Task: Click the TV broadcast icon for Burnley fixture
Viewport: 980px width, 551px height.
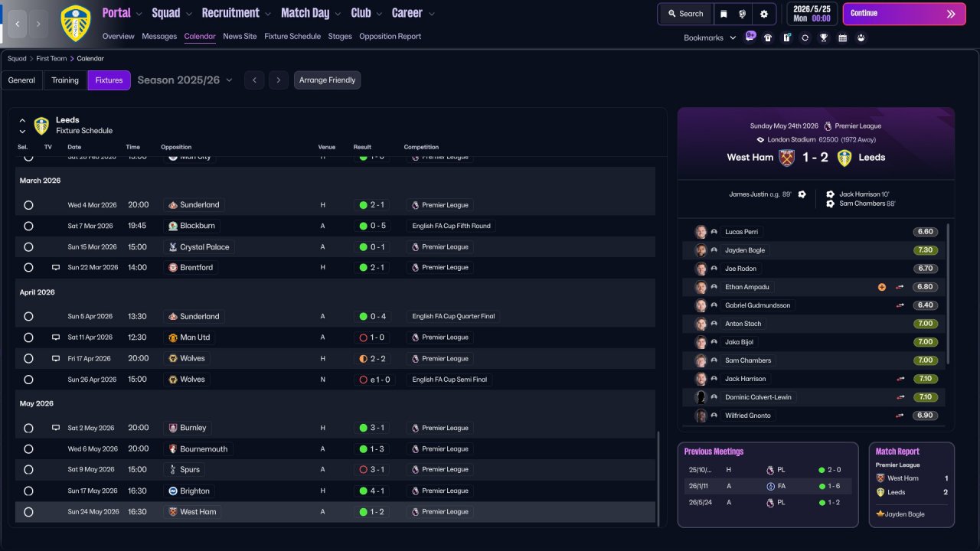Action: tap(56, 428)
